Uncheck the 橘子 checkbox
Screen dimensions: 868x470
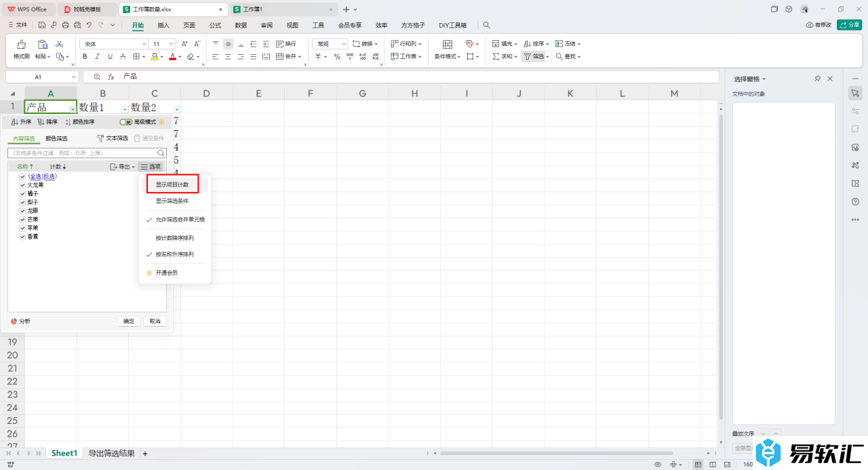pos(22,193)
